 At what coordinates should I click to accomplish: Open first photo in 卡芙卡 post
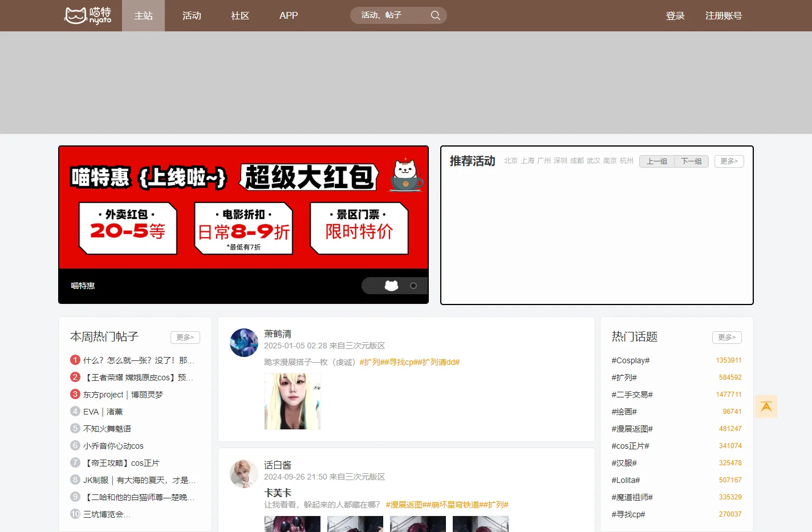tap(293, 524)
